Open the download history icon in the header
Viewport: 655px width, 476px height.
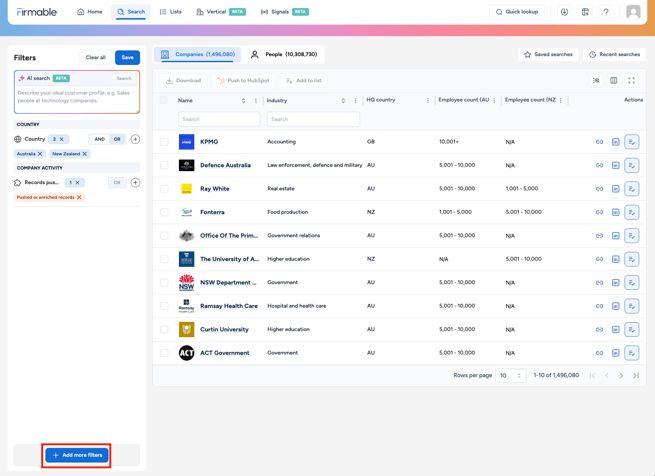564,12
